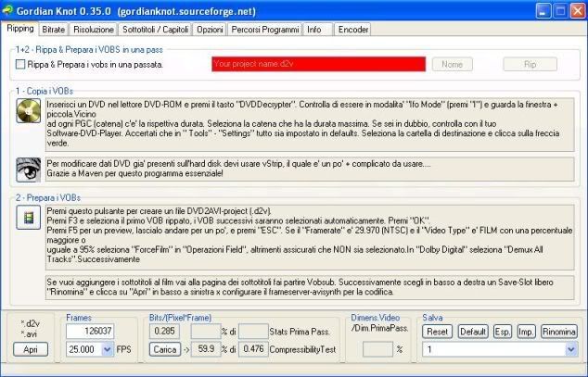
Task: Click the '2 - Prepara i VOBs' heading
Action: 48,197
